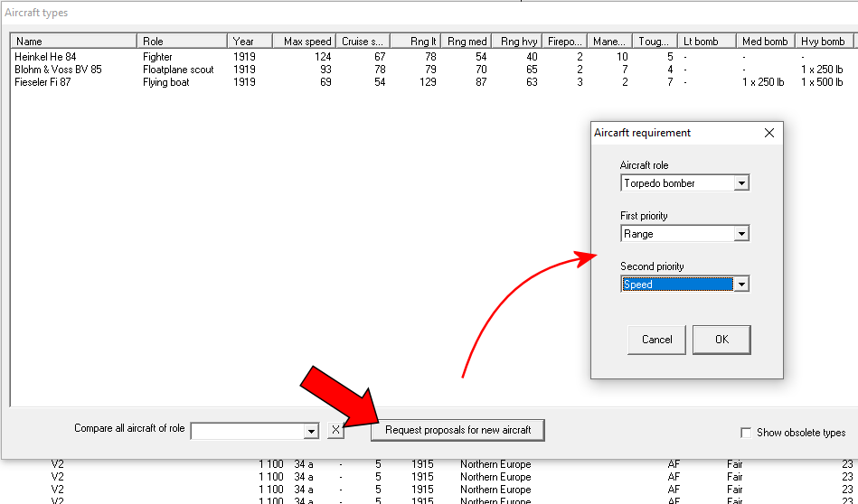The width and height of the screenshot is (858, 504).
Task: Sort by Max speed column header
Action: 306,42
